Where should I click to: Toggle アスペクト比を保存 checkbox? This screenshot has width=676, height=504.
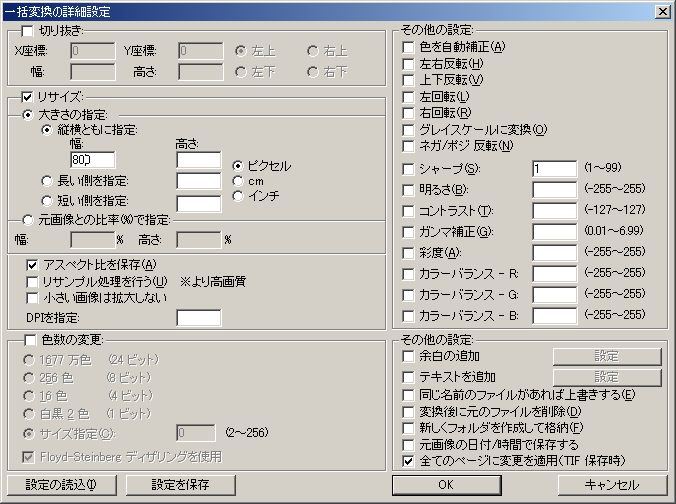click(x=33, y=264)
